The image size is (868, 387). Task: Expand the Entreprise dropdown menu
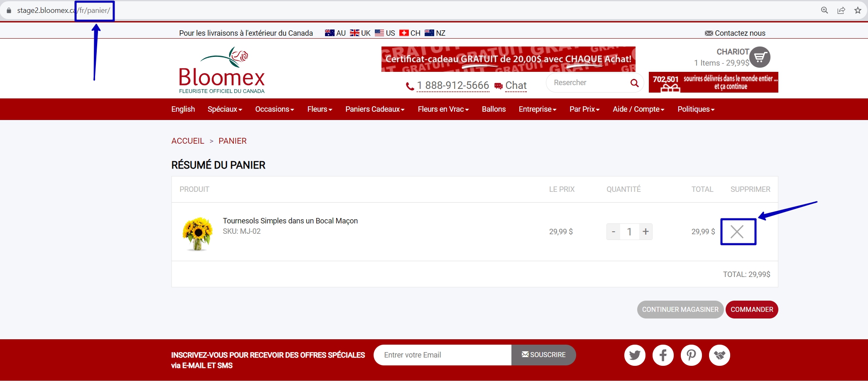[x=538, y=109]
